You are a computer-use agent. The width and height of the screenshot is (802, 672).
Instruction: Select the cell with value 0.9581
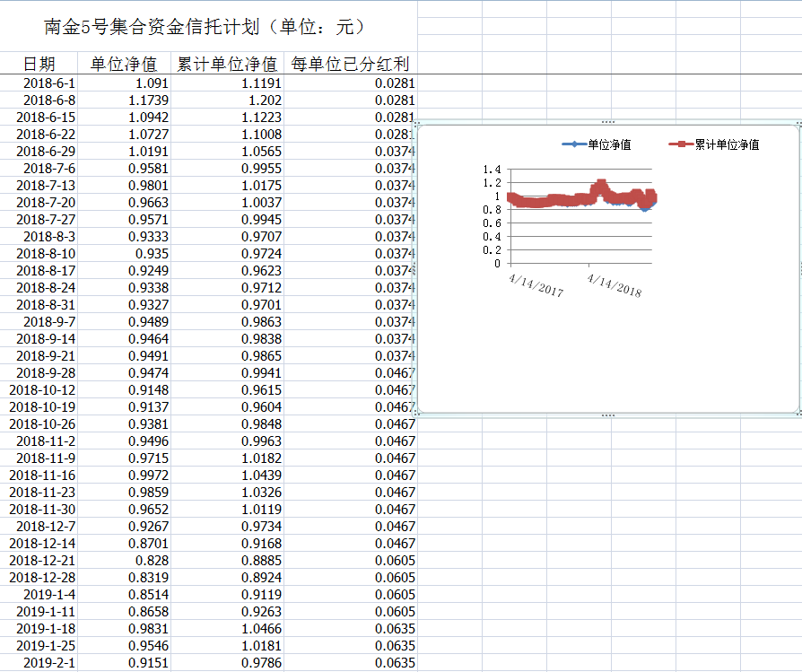[x=124, y=169]
